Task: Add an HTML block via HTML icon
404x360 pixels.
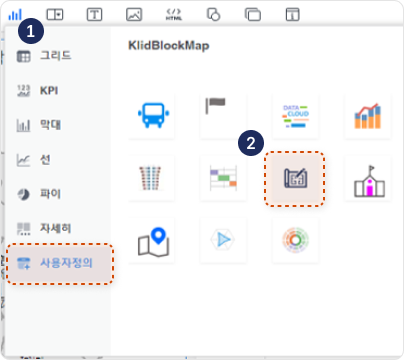Action: [x=174, y=15]
